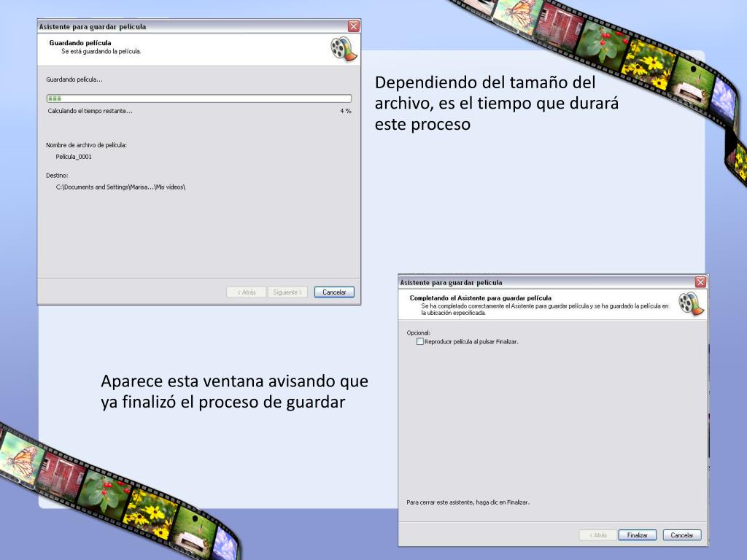747x560 pixels.
Task: Click 'Para cerrar este asistente' instruction text
Action: 468,502
